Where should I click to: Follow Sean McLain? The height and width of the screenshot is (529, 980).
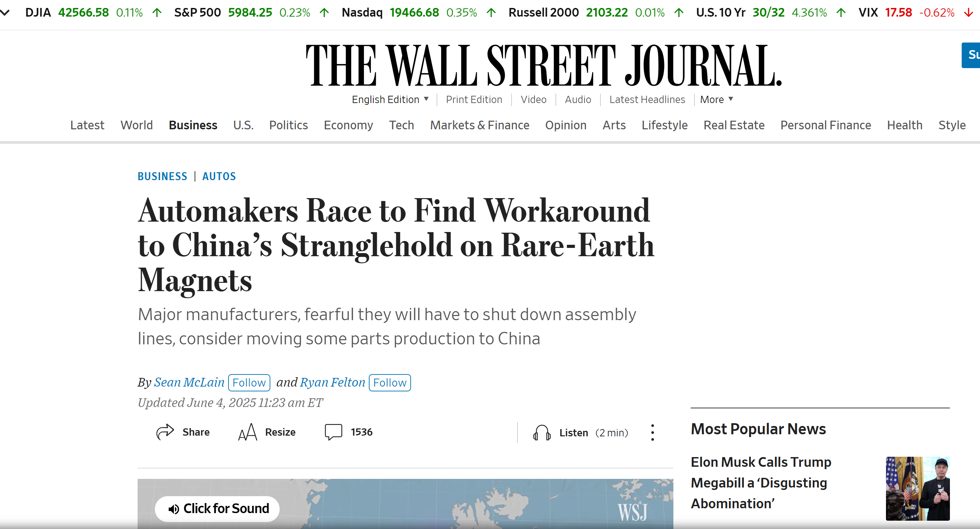[x=249, y=382]
